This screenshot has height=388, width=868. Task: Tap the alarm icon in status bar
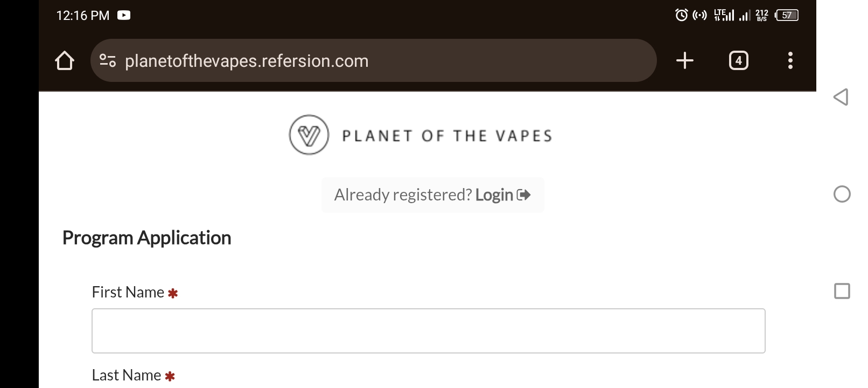681,15
